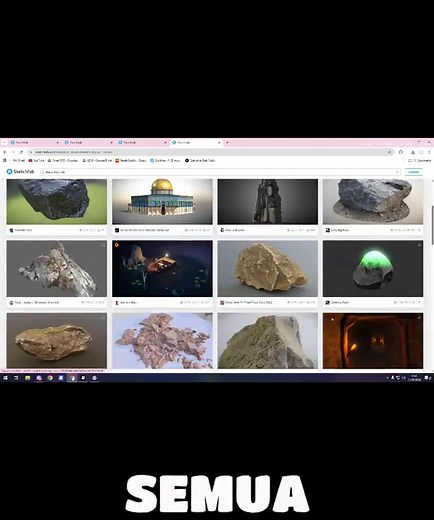Go forward in the browser
This screenshot has height=520, width=434.
[13, 152]
